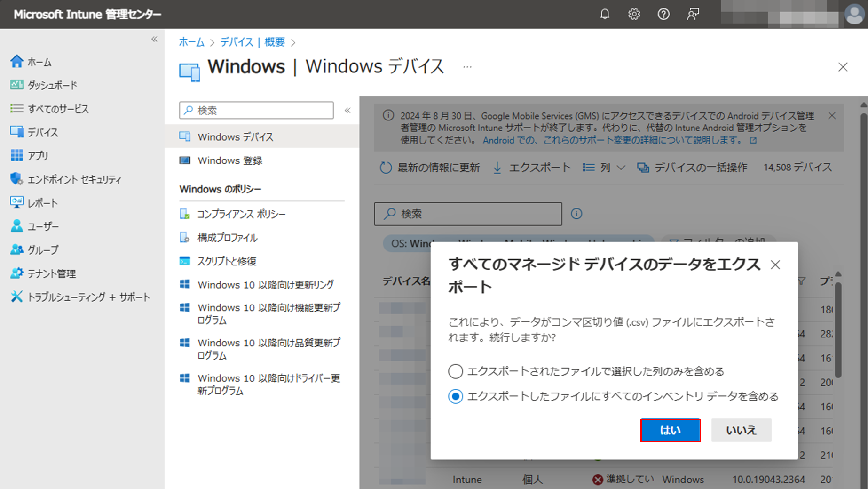Viewport: 868px width, 489px height.
Task: Open the account avatar in the header
Action: point(854,14)
